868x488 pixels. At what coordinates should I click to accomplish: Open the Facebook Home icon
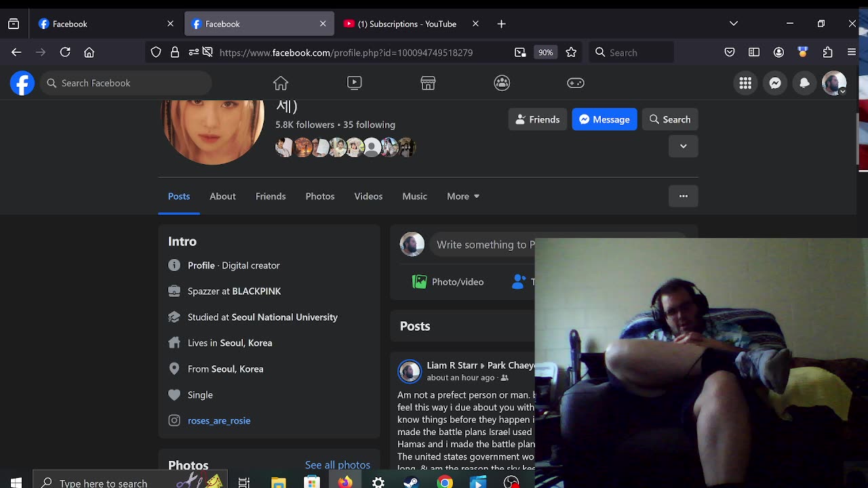click(x=281, y=83)
